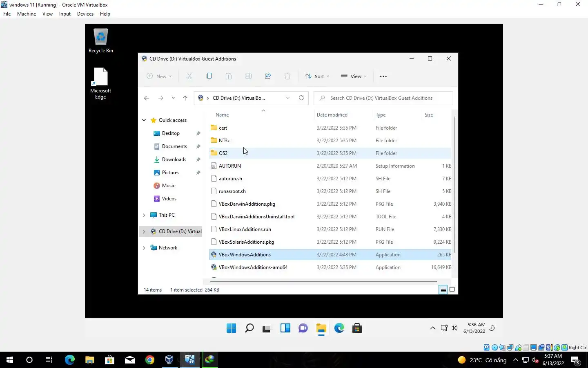Open VirtualBox Help menu
The width and height of the screenshot is (588, 368).
click(105, 13)
